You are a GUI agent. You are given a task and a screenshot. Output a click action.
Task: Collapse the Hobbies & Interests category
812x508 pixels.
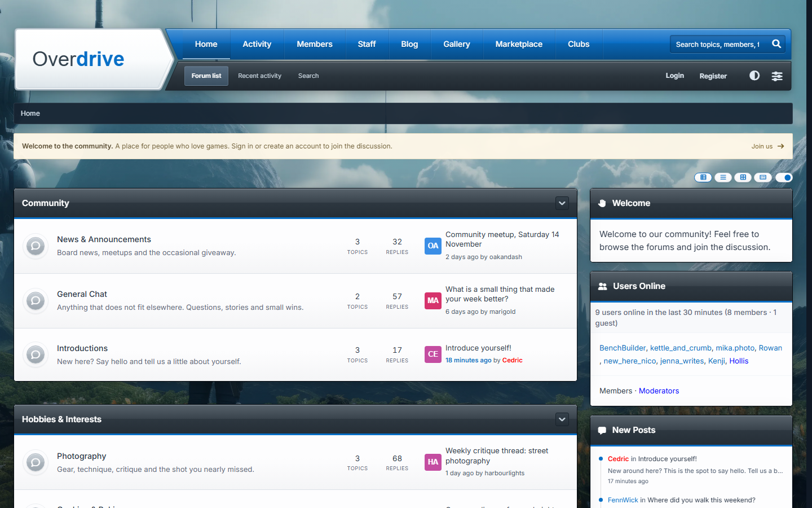[x=562, y=419]
